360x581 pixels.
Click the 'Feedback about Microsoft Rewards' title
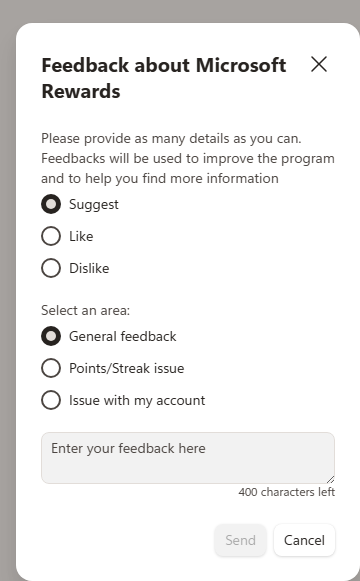pos(164,78)
